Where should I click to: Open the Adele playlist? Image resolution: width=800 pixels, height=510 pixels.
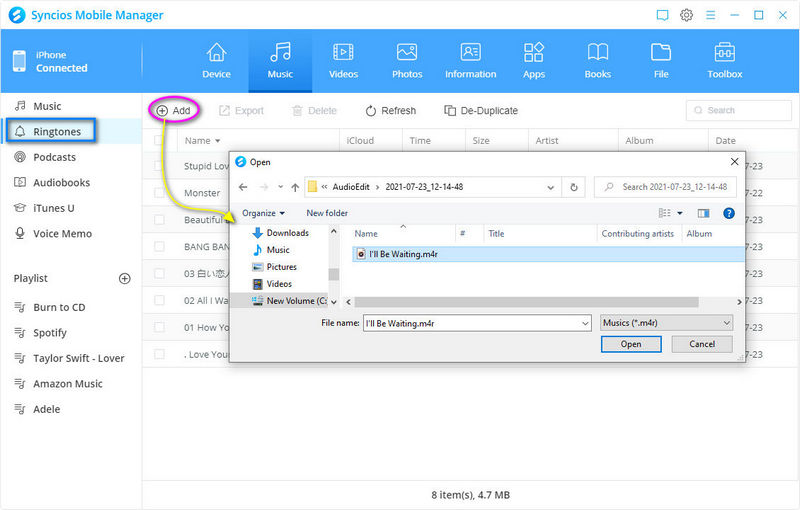[x=46, y=409]
